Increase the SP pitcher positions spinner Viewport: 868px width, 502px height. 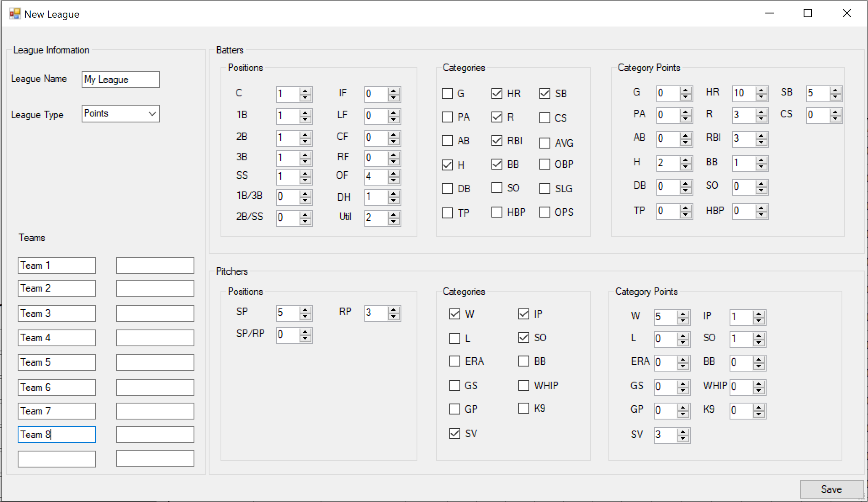tap(305, 309)
